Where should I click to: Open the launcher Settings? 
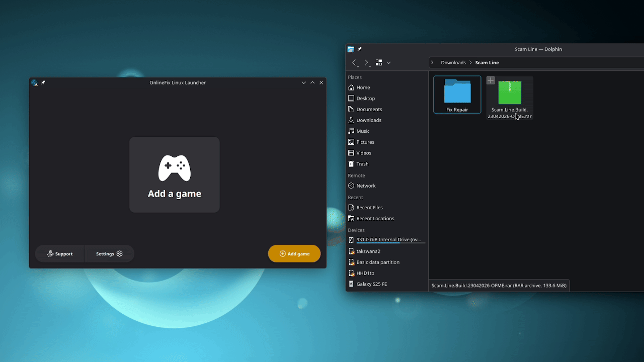click(109, 254)
